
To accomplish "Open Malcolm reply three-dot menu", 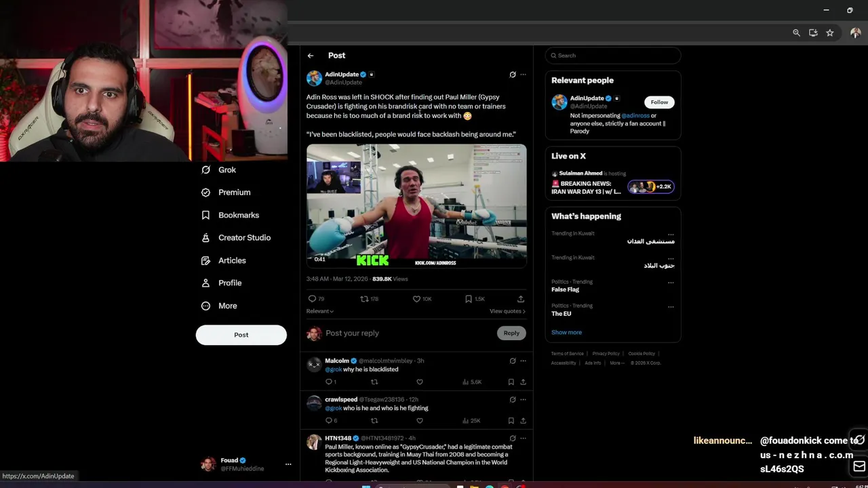I will [523, 361].
